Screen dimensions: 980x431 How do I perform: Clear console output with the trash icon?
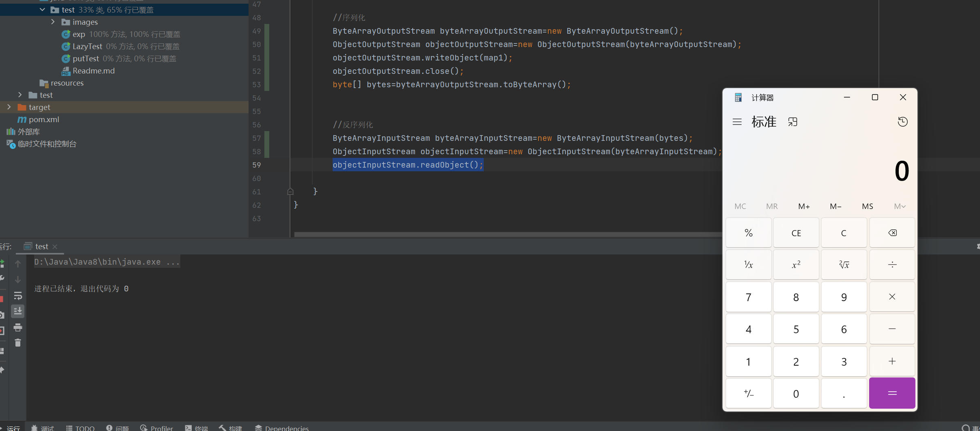(18, 343)
